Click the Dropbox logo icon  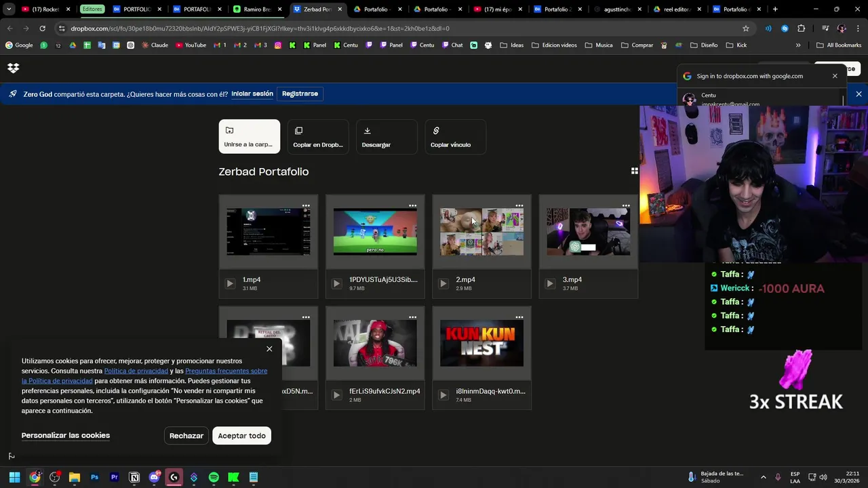13,68
